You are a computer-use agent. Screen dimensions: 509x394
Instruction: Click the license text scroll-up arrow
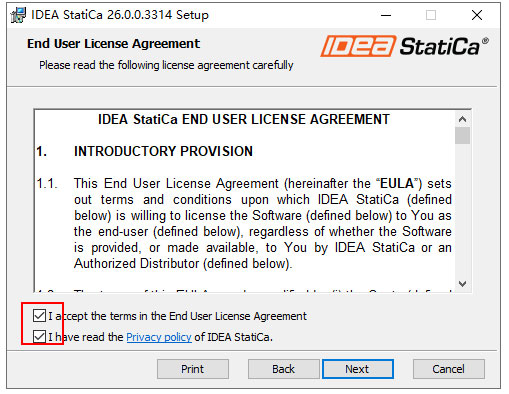462,119
